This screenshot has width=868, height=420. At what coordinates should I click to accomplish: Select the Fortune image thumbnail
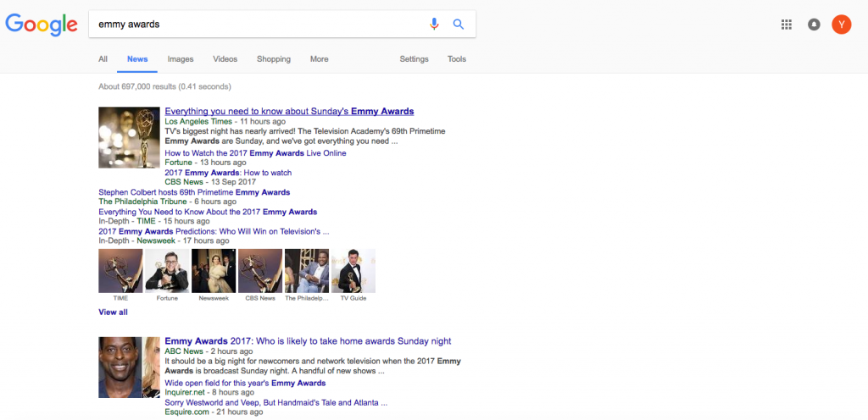(x=167, y=271)
